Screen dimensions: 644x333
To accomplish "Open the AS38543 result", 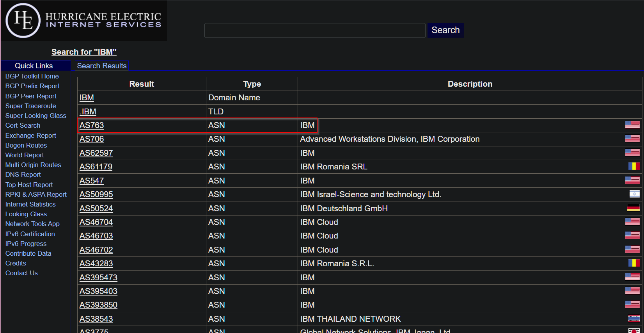I will click(x=96, y=319).
